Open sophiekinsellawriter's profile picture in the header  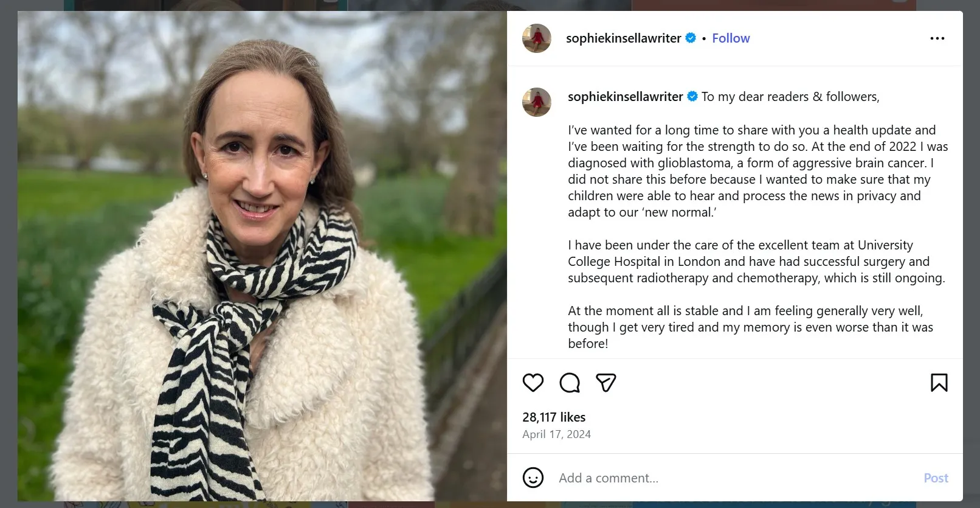click(536, 38)
